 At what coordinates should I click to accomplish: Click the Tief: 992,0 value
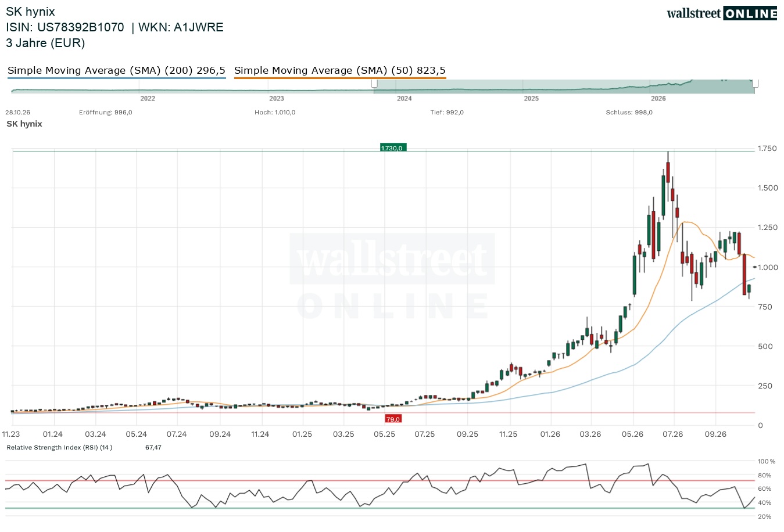point(447,113)
